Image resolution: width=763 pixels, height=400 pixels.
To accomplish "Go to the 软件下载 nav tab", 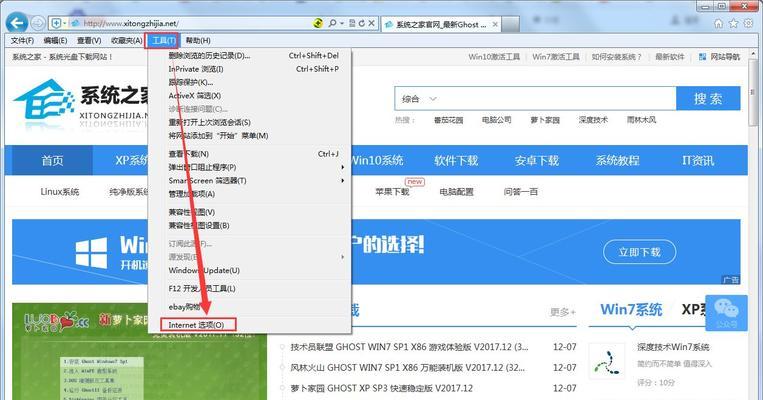I will click(x=456, y=160).
